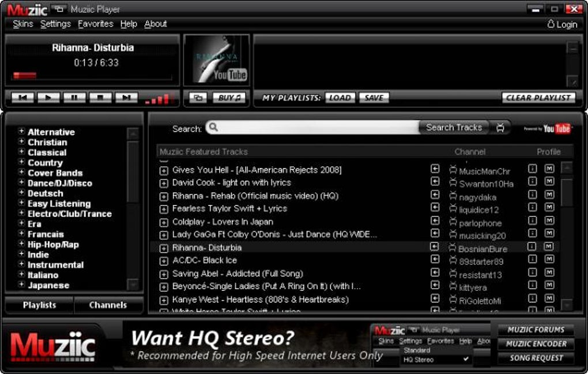The width and height of the screenshot is (588, 374).
Task: Click M profile icon on Kanye West row
Action: pyautogui.click(x=549, y=298)
